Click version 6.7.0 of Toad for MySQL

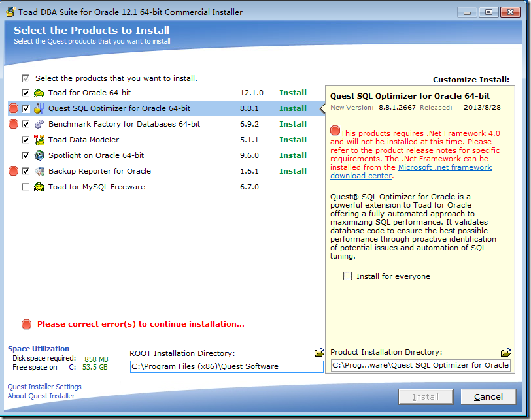pyautogui.click(x=249, y=187)
